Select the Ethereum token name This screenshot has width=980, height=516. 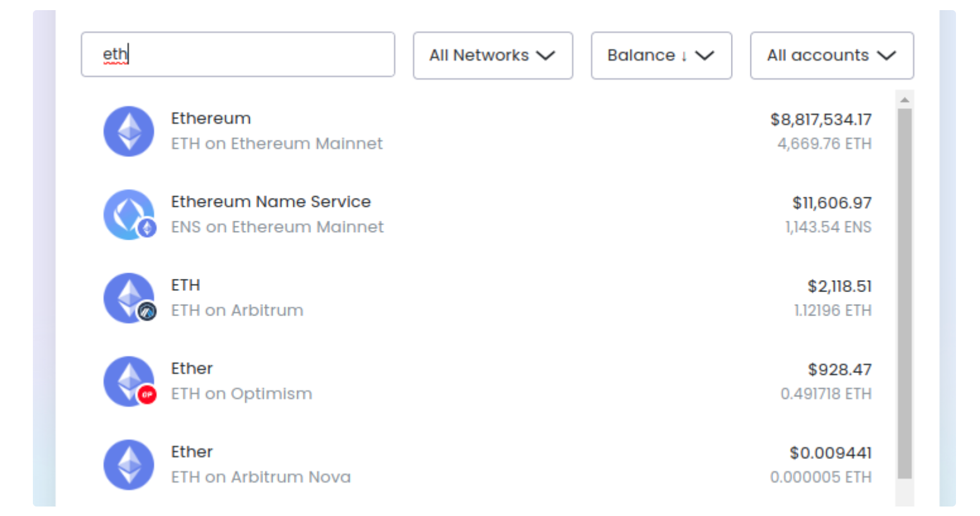pyautogui.click(x=211, y=119)
